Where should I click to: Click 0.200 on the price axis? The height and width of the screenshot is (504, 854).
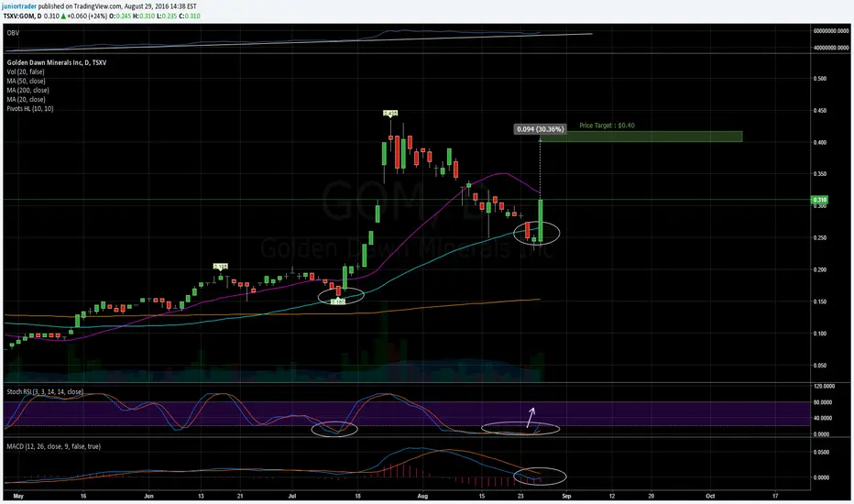820,269
